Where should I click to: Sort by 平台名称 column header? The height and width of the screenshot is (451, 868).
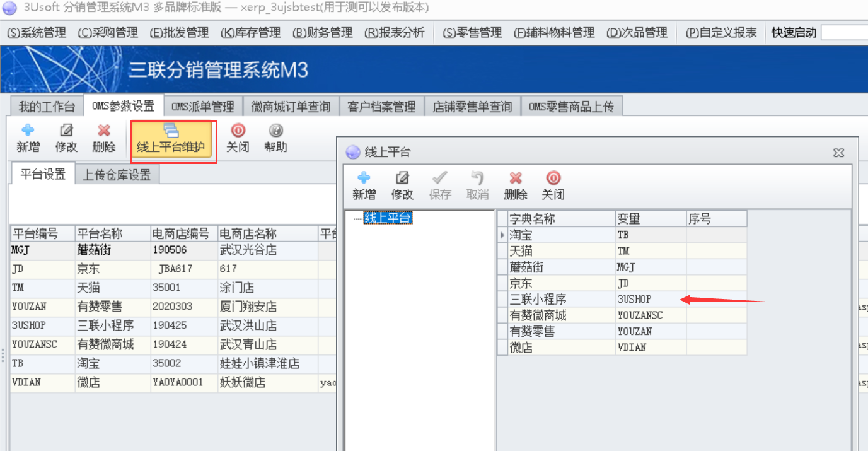click(113, 234)
